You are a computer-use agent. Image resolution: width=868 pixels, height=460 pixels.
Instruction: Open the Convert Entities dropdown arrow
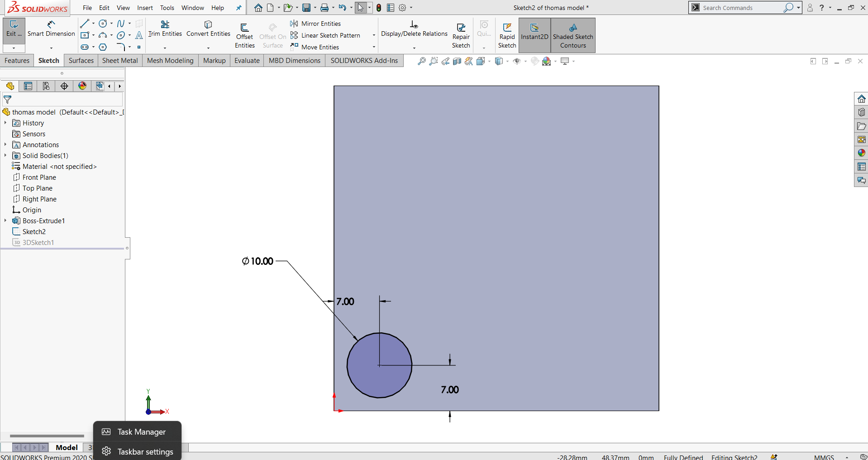point(208,48)
